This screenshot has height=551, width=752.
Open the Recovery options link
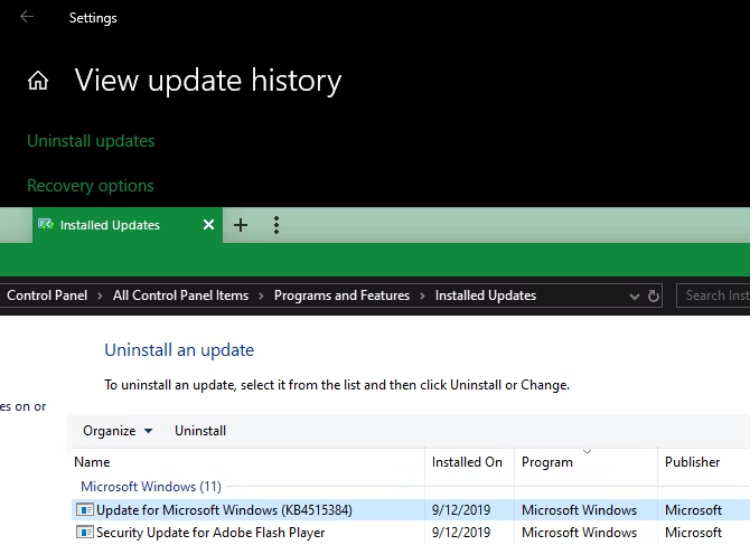[x=90, y=186]
